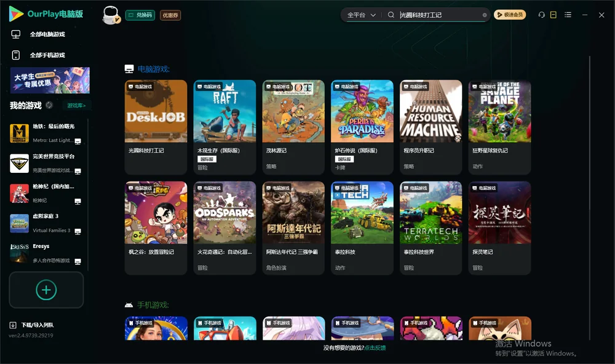Open the list menu icon in title bar
The width and height of the screenshot is (615, 364).
click(x=568, y=15)
